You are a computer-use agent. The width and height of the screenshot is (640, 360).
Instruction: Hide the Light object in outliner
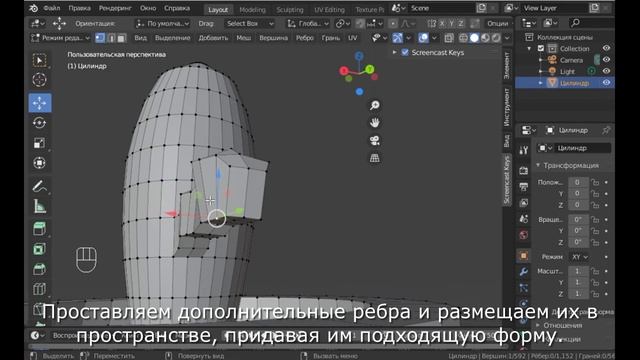tap(607, 71)
